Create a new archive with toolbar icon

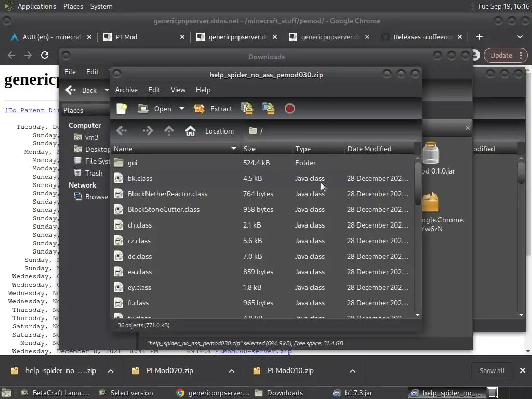[x=122, y=109]
